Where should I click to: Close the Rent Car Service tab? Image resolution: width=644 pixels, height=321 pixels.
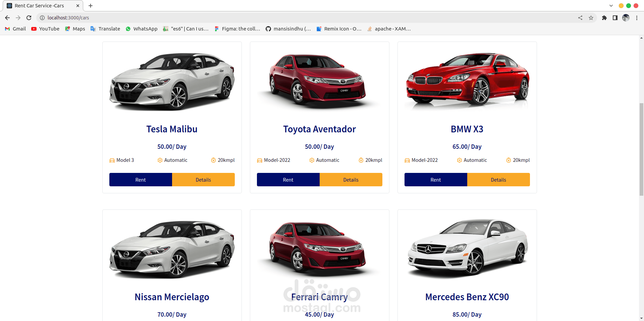tap(78, 6)
